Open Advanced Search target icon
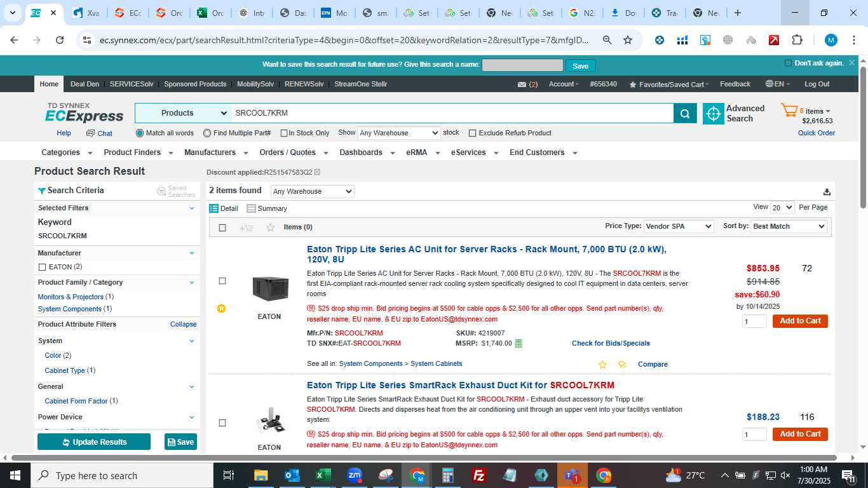The width and height of the screenshot is (868, 488). coord(713,114)
